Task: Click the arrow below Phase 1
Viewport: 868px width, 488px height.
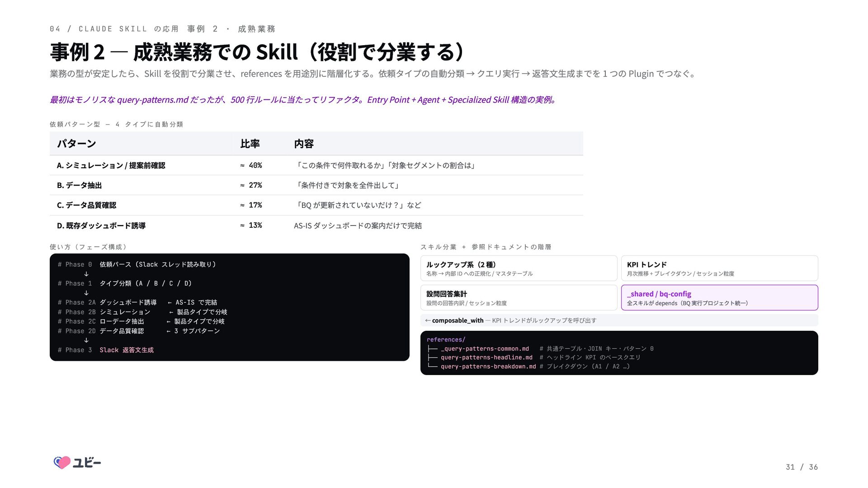Action: tap(86, 293)
